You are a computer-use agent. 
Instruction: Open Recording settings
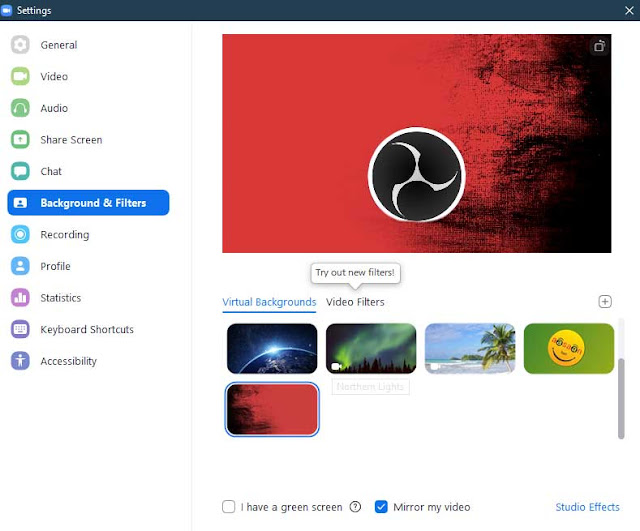pos(89,234)
